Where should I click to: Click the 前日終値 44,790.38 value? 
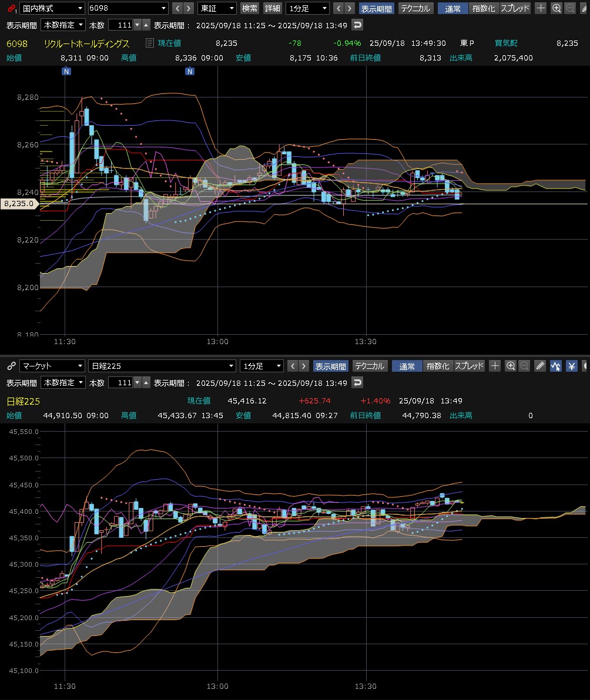(x=421, y=415)
